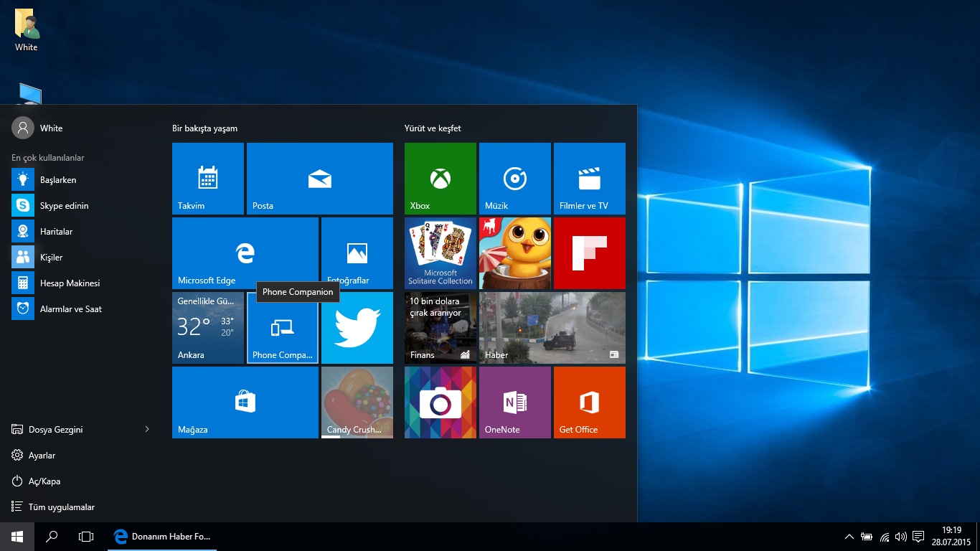Open the Filmler ve TV tile
The width and height of the screenshot is (980, 551).
tap(590, 179)
